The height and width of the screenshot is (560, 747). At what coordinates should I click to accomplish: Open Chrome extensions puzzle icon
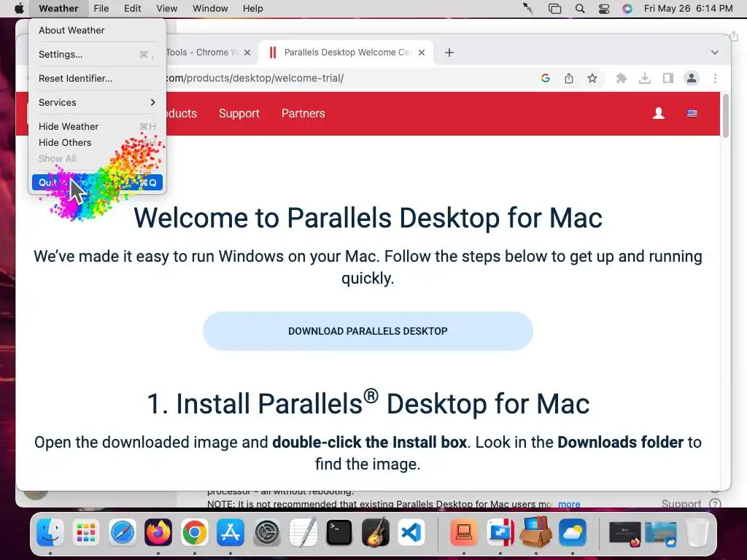[x=622, y=78]
